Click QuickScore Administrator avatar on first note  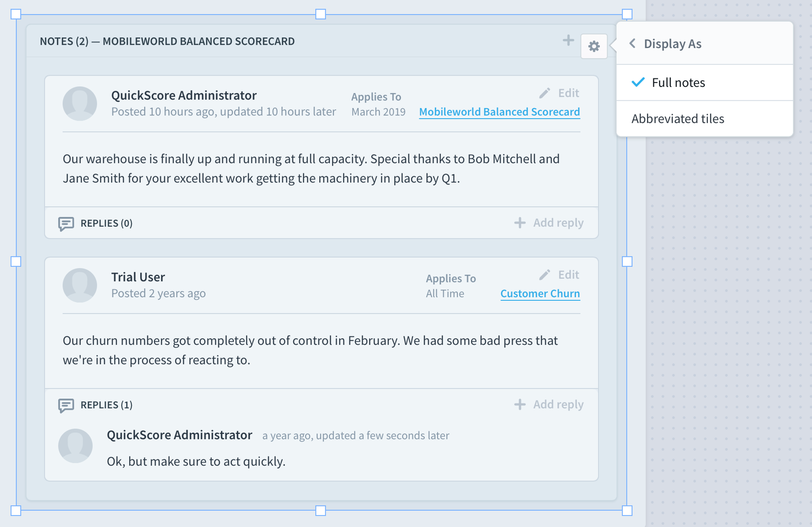[80, 103]
